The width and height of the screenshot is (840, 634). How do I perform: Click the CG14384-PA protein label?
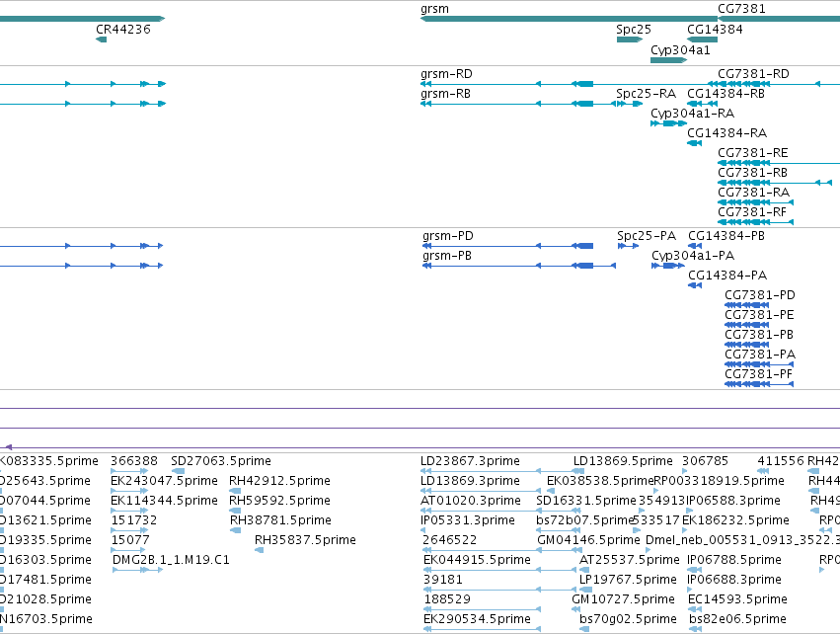pos(727,276)
